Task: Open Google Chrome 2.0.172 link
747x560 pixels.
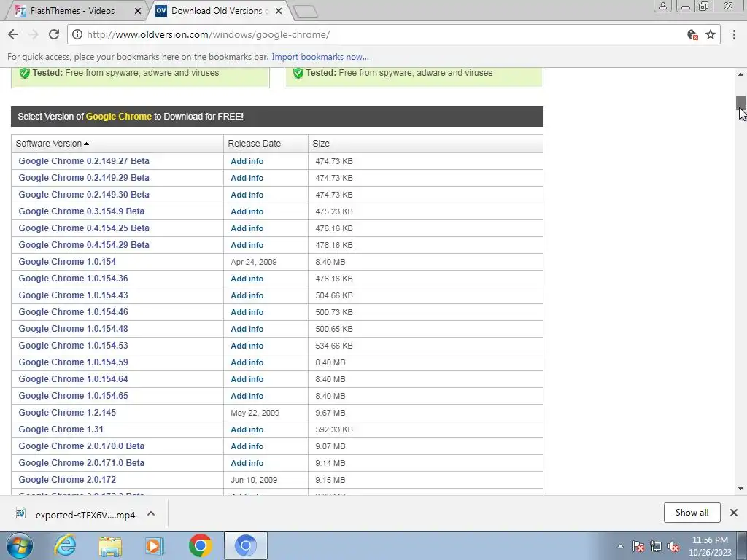Action: point(67,480)
